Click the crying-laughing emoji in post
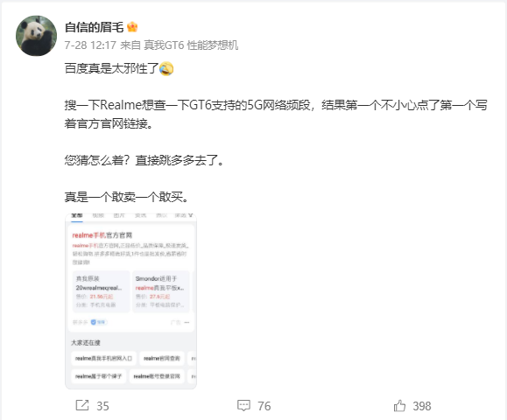The image size is (507, 420). 166,68
